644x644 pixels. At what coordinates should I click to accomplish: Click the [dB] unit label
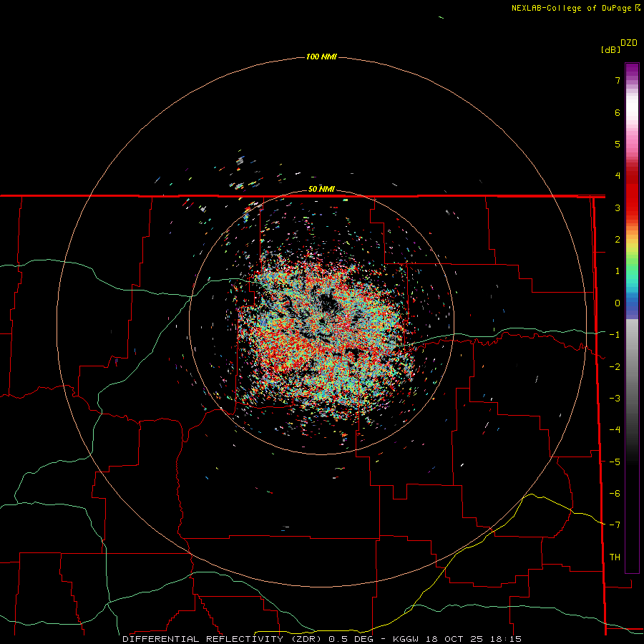pyautogui.click(x=610, y=49)
